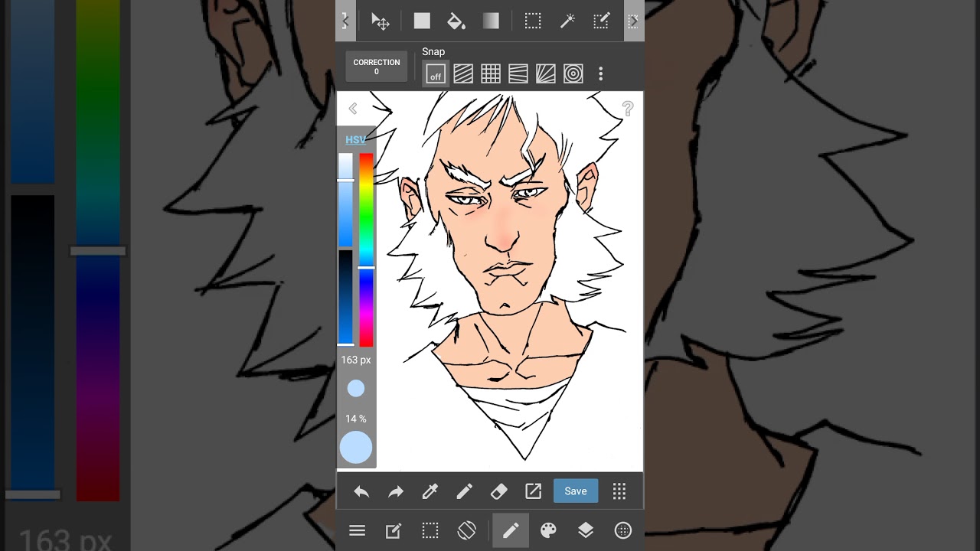Select the Gradient tool
Screen dimensions: 980x551
coord(491,21)
